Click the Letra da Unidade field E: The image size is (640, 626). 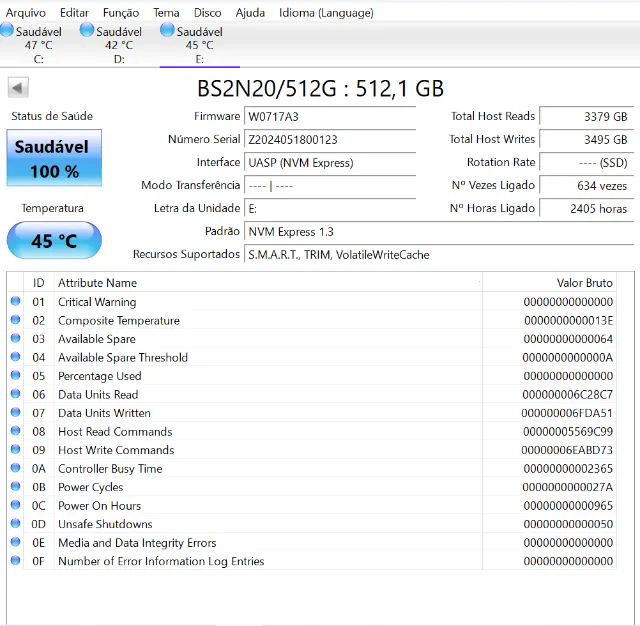point(330,209)
